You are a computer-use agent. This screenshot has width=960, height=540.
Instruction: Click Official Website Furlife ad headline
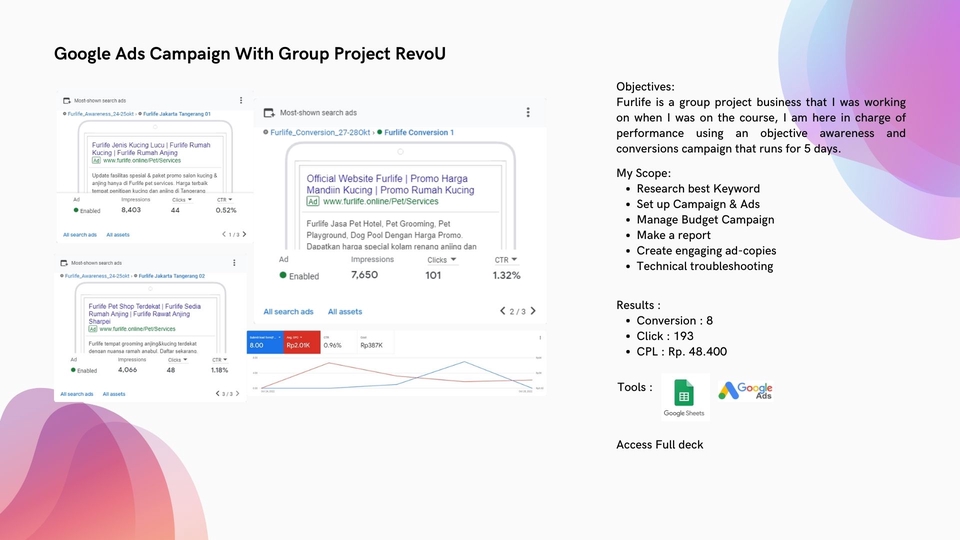(390, 184)
